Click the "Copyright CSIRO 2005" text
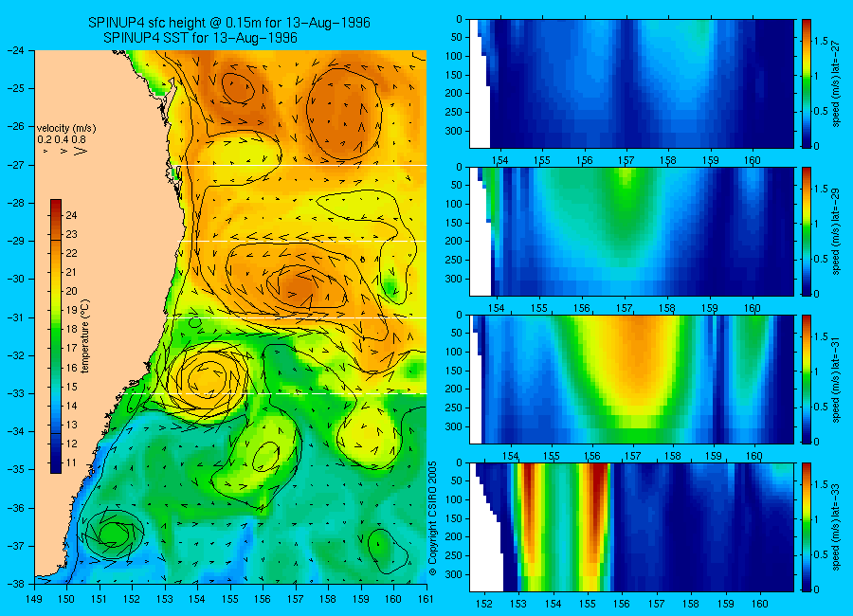 433,518
